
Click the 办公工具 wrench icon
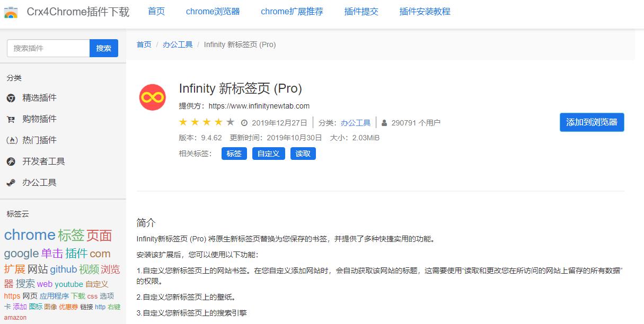[x=11, y=182]
